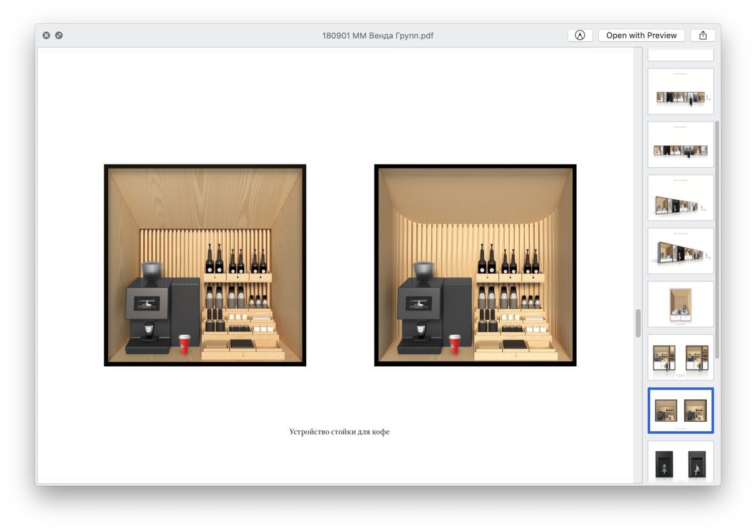Click the left coffee stand rendering
The height and width of the screenshot is (532, 756).
pos(205,265)
